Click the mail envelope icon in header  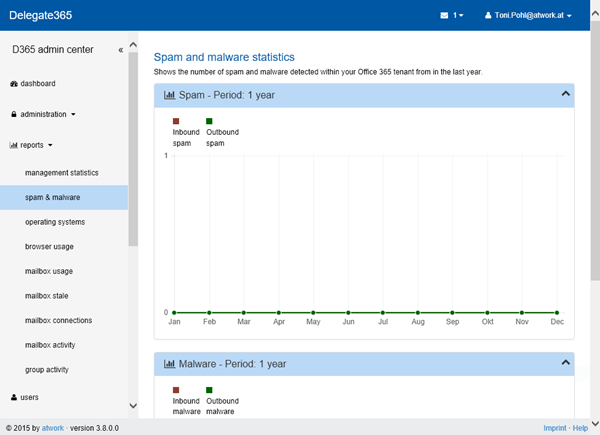point(445,16)
